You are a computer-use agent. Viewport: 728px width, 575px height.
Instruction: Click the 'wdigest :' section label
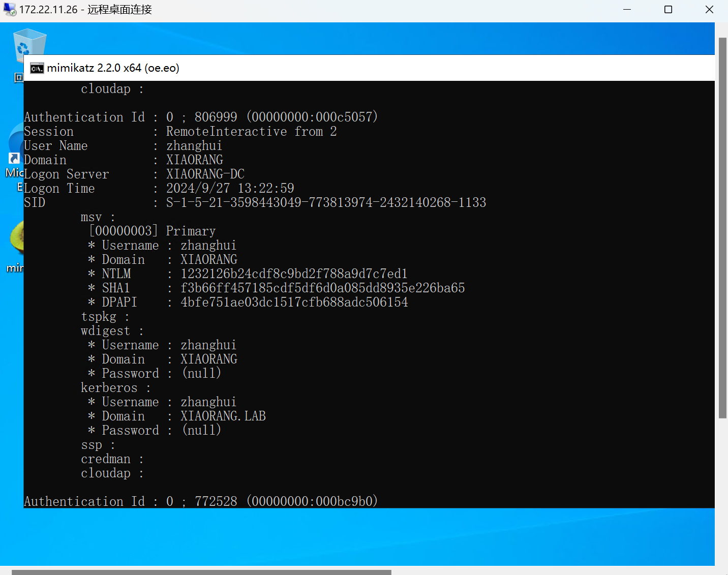pyautogui.click(x=112, y=330)
